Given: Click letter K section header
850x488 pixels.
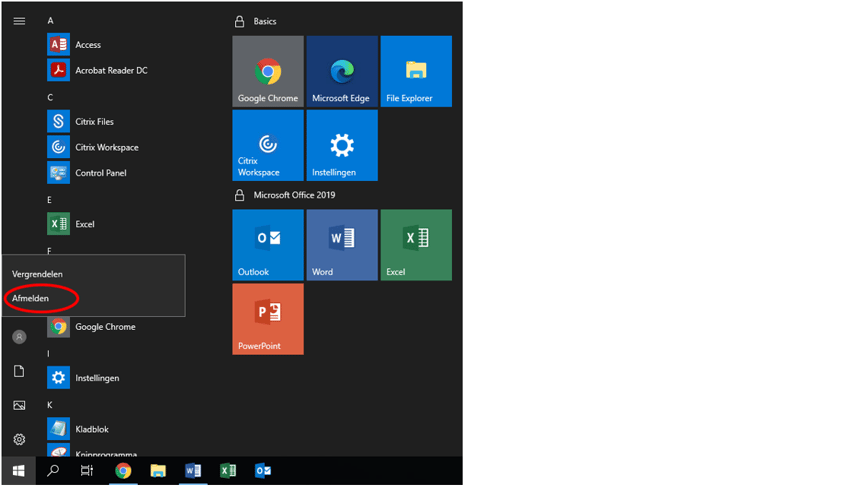Looking at the screenshot, I should tap(50, 405).
